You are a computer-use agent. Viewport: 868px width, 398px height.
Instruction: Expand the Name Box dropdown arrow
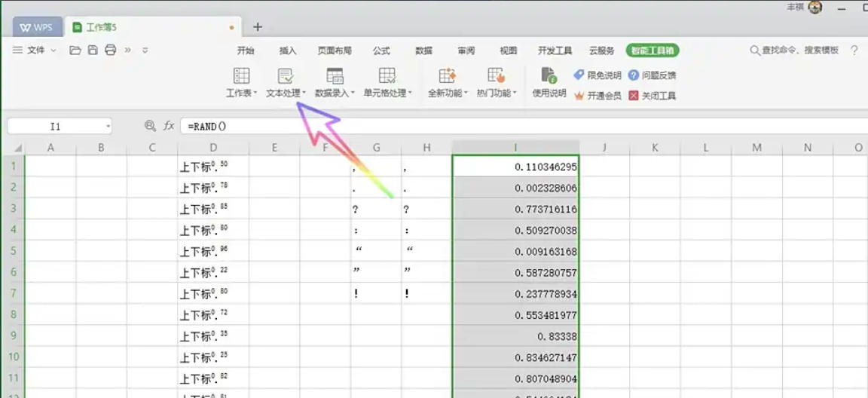108,126
